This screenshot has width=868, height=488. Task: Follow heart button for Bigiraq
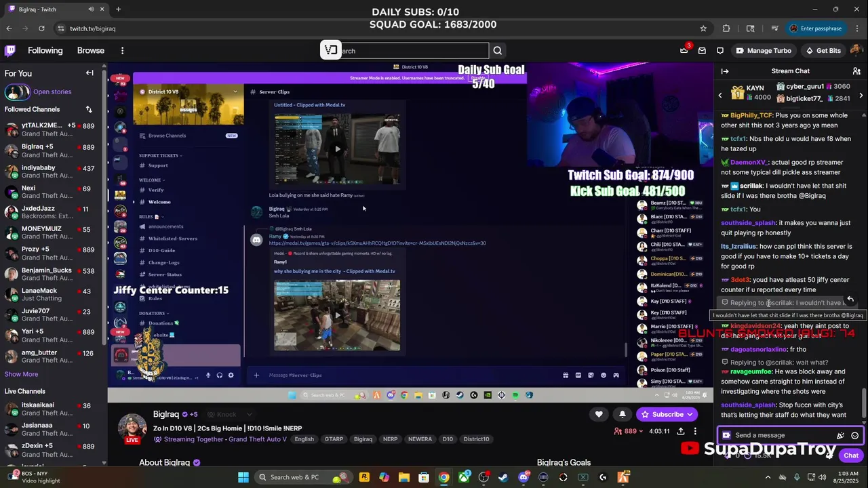(599, 414)
